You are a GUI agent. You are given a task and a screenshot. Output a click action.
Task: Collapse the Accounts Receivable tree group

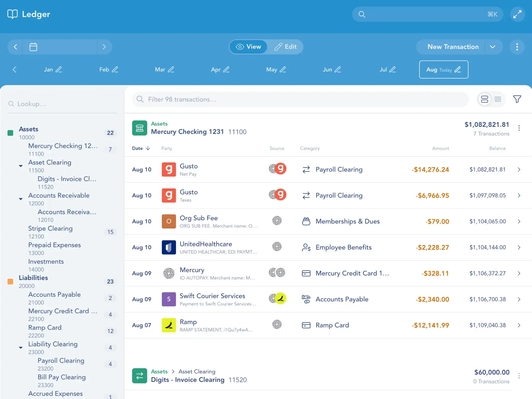point(21,199)
